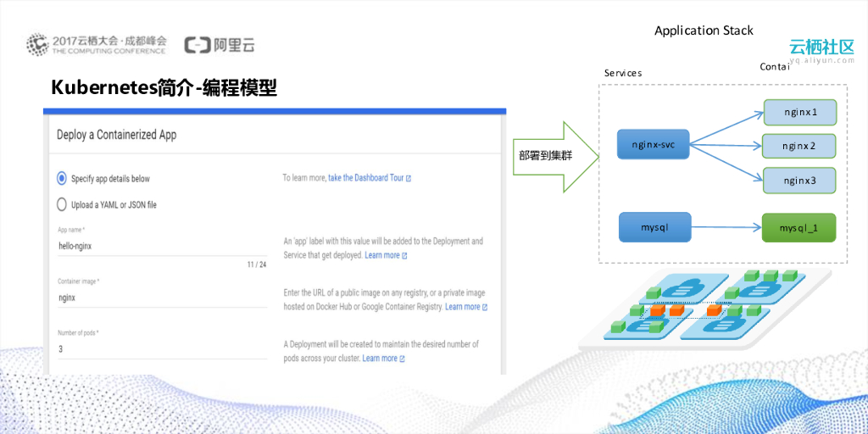
Task: Click the 2017云栖大会 conference logo
Action: 97,45
